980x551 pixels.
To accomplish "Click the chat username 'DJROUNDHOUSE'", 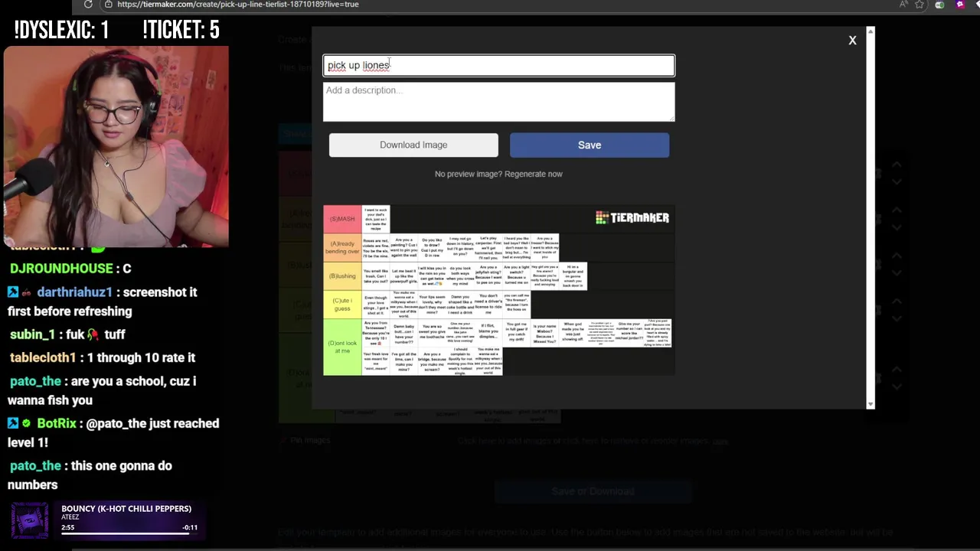I will point(61,269).
